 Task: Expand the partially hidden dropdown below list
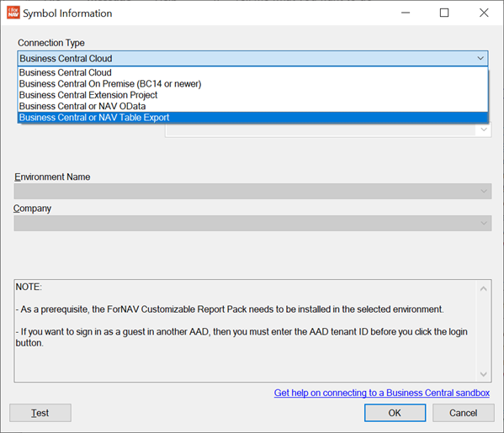[484, 129]
